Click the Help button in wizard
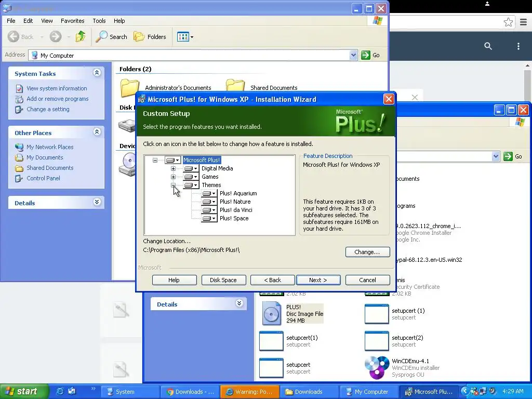 [x=174, y=280]
